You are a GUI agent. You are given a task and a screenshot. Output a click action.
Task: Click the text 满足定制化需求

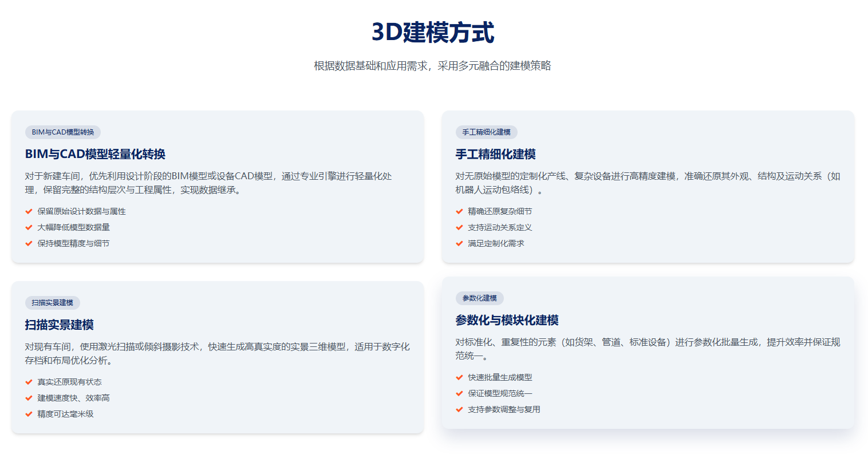coord(496,243)
